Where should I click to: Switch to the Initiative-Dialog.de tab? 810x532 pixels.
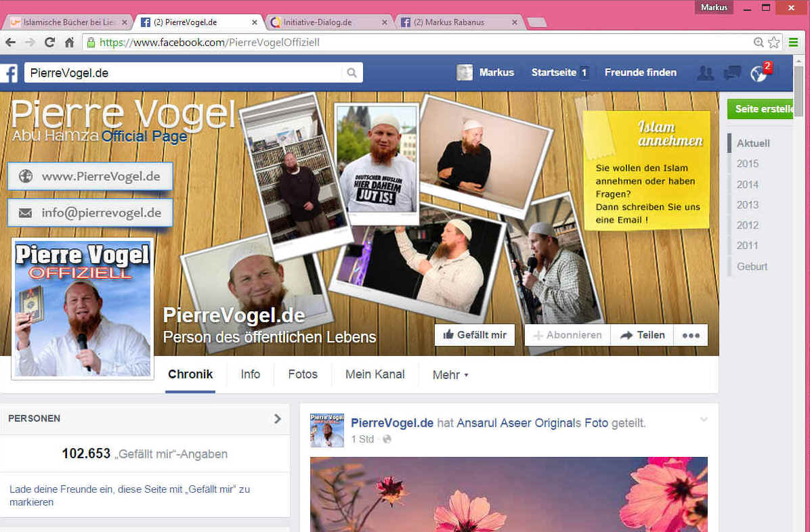click(x=330, y=22)
